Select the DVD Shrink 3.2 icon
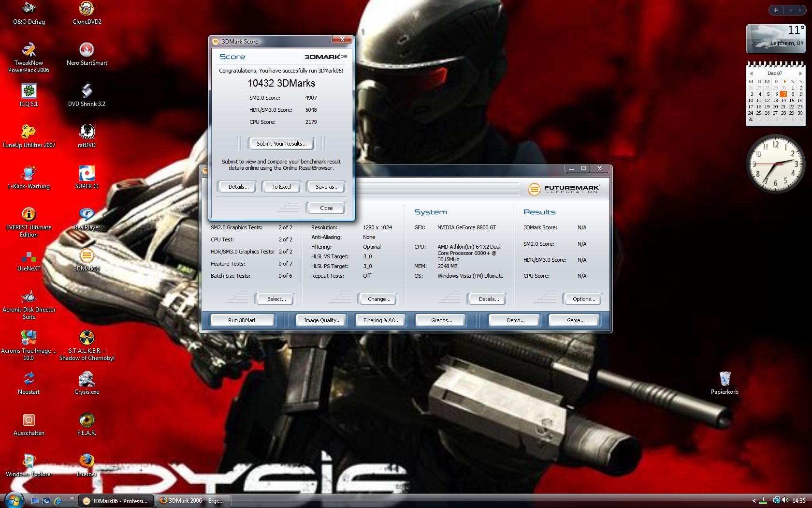 click(87, 96)
